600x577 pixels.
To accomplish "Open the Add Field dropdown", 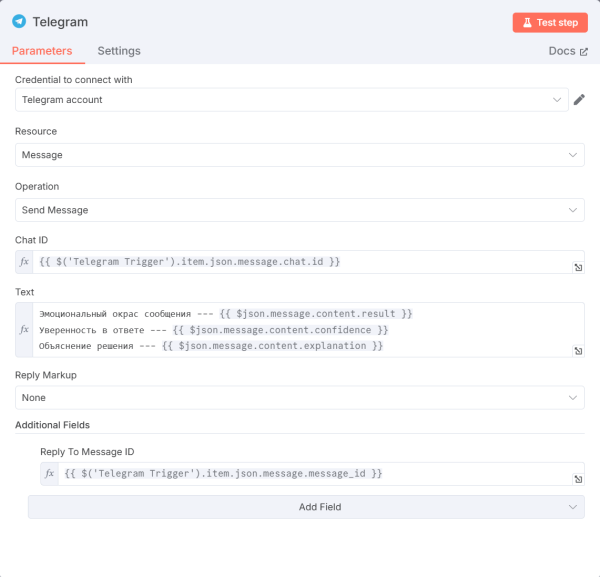I will pyautogui.click(x=306, y=507).
